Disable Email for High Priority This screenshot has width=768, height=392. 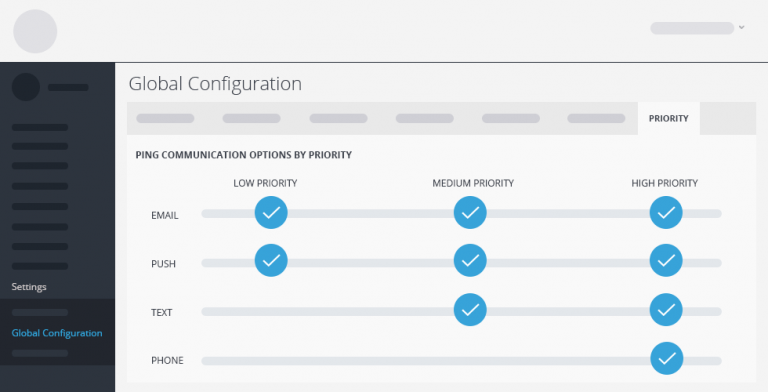[666, 213]
